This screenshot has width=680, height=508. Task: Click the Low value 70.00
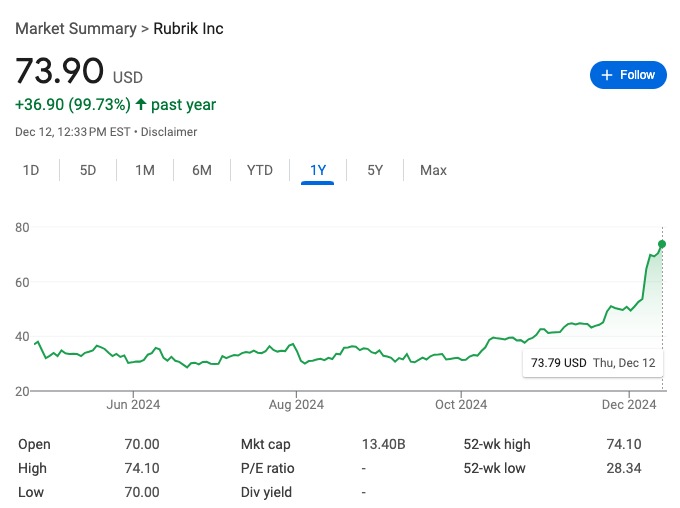(x=142, y=492)
